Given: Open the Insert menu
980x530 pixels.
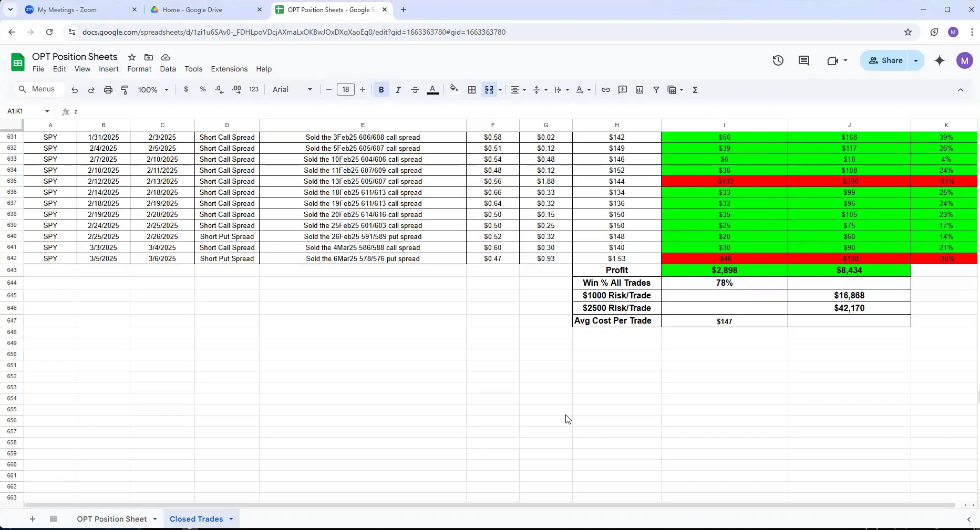Looking at the screenshot, I should coord(109,69).
